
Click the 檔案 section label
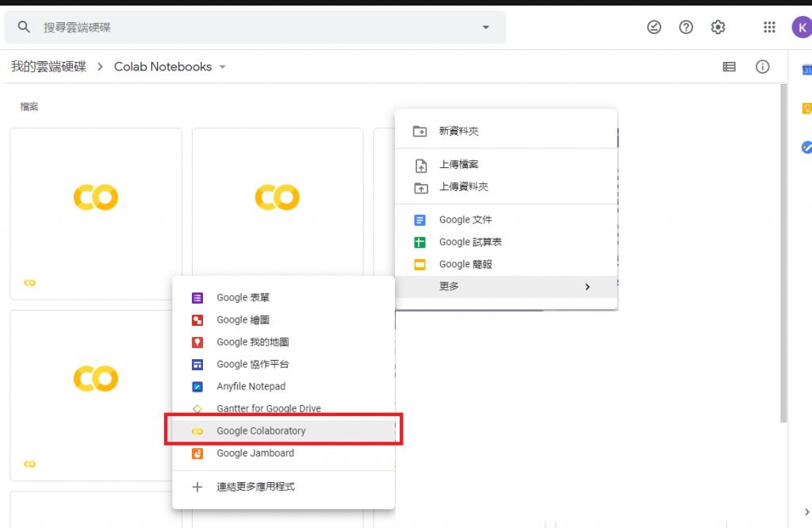pos(29,107)
